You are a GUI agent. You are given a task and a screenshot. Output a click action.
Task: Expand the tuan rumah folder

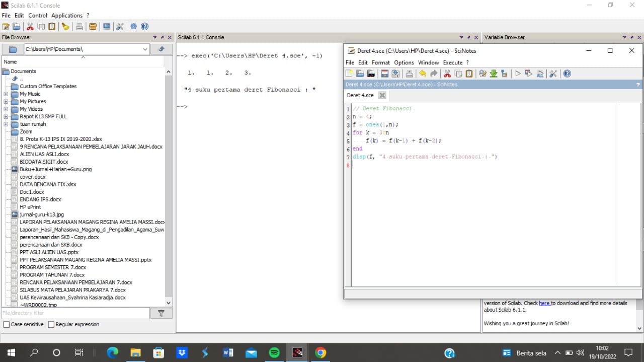6,124
